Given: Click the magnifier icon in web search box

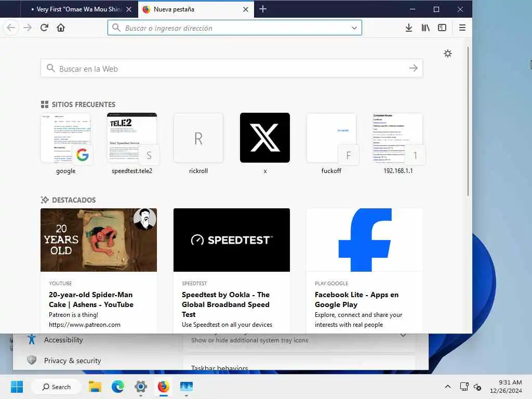Looking at the screenshot, I should point(50,68).
